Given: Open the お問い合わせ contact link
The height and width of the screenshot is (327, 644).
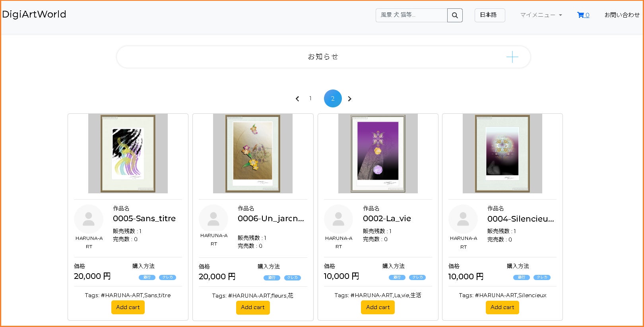Looking at the screenshot, I should [x=622, y=15].
